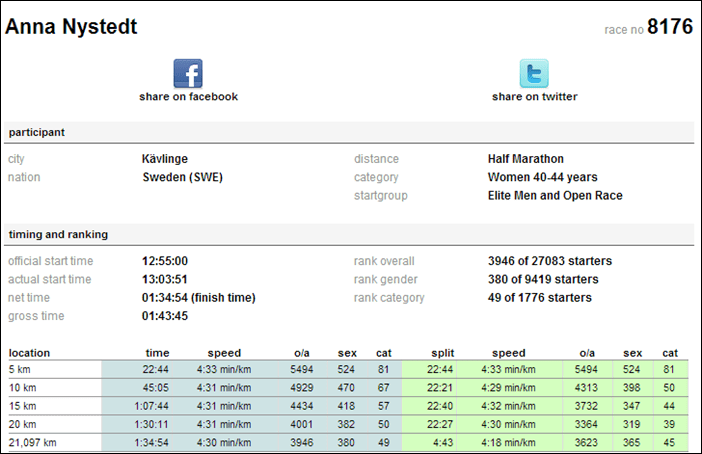This screenshot has width=702, height=454.
Task: Click the Anna Nystedt name heading
Action: [x=71, y=27]
